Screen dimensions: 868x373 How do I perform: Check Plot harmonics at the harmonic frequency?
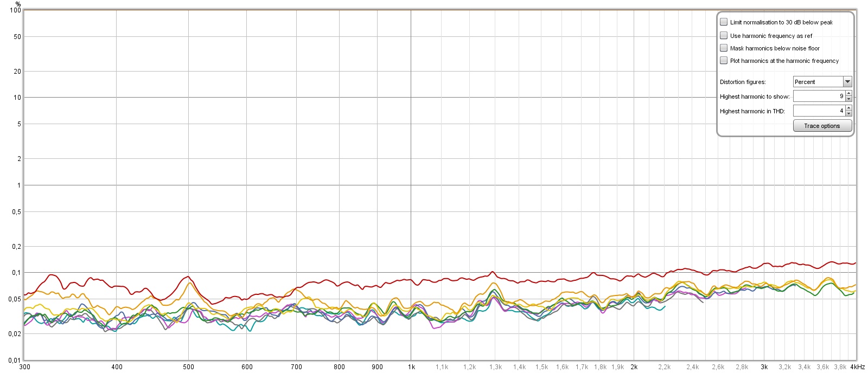point(724,60)
